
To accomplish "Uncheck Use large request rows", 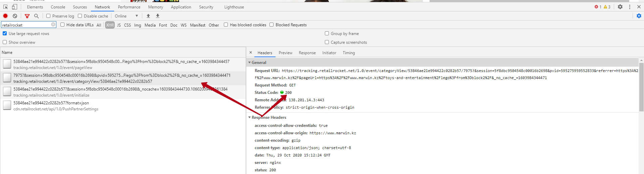I will point(5,33).
